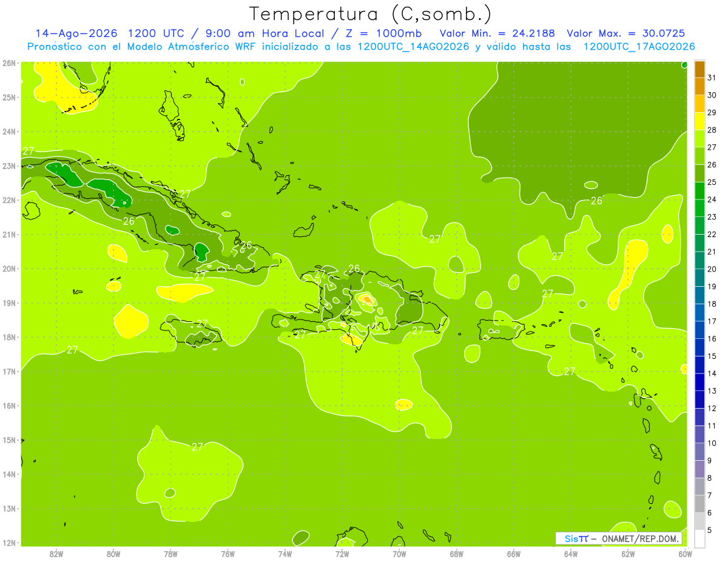728x562 pixels.
Task: Click the color bar label 29
Action: pyautogui.click(x=712, y=113)
